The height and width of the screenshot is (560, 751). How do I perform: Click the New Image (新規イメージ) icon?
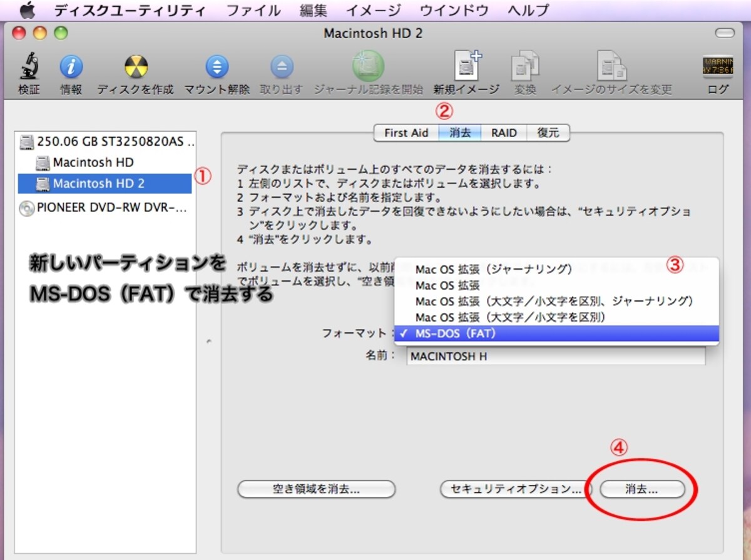coord(466,67)
